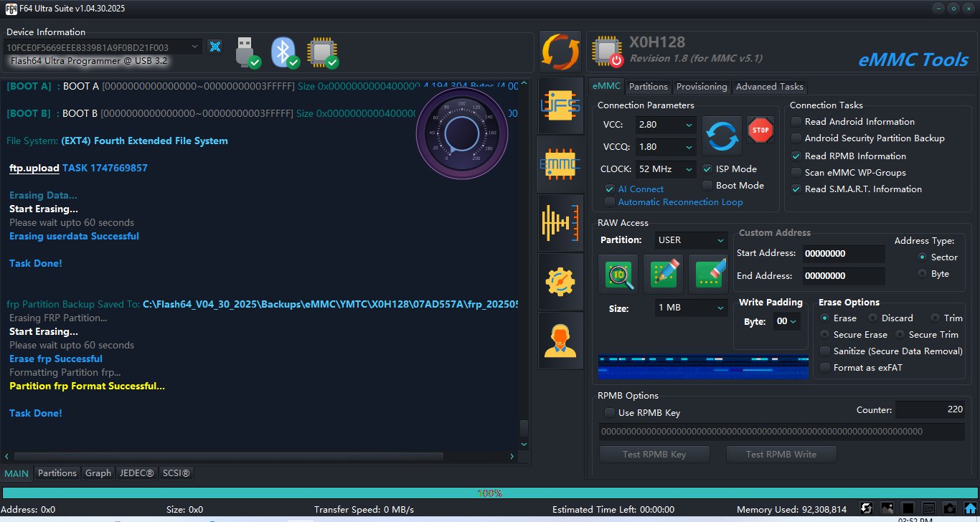Click the Test RPMB Key button
Screen dimensions: 980x522
click(x=654, y=454)
